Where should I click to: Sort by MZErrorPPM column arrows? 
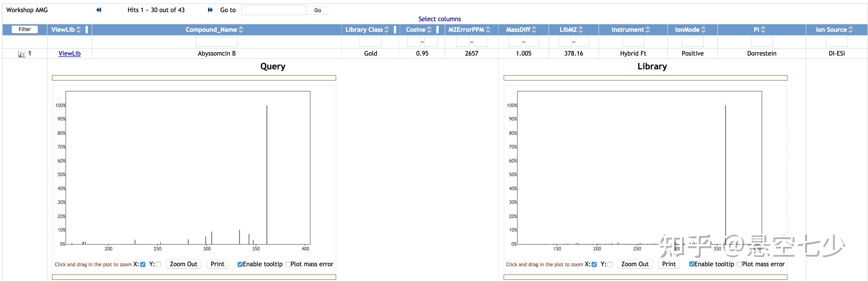(488, 29)
